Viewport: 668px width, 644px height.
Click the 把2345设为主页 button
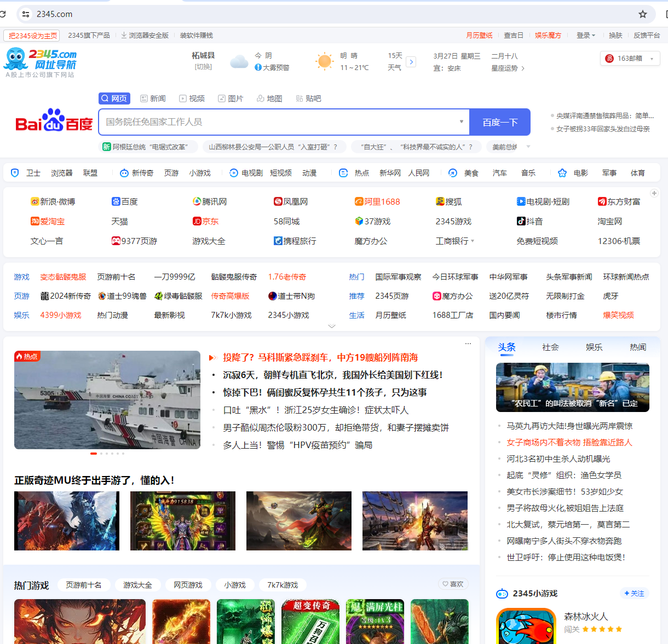[31, 34]
